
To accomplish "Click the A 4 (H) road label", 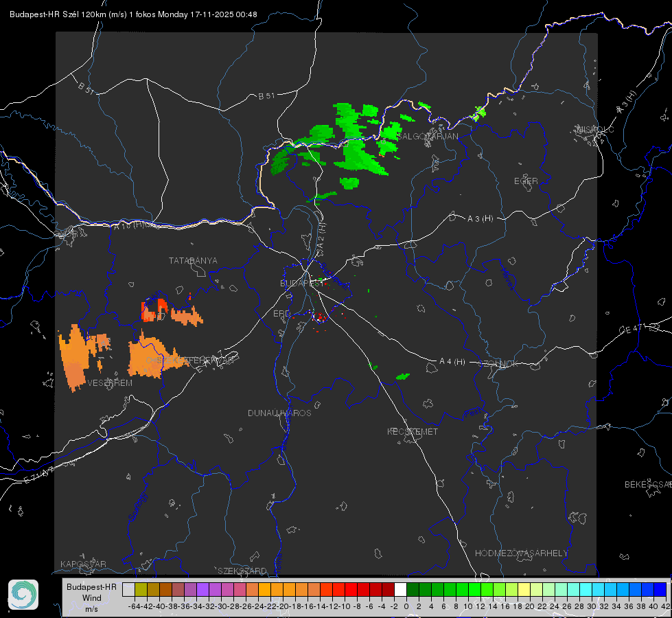I will [452, 362].
